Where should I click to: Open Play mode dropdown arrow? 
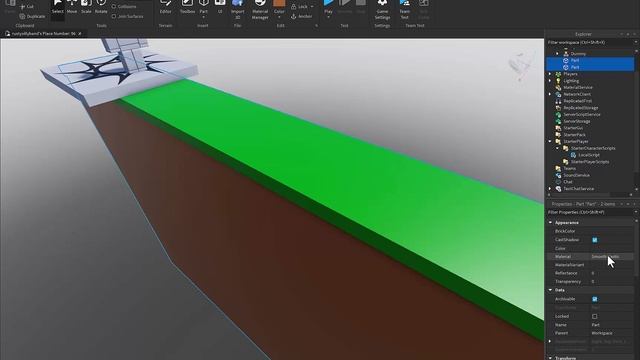point(328,18)
